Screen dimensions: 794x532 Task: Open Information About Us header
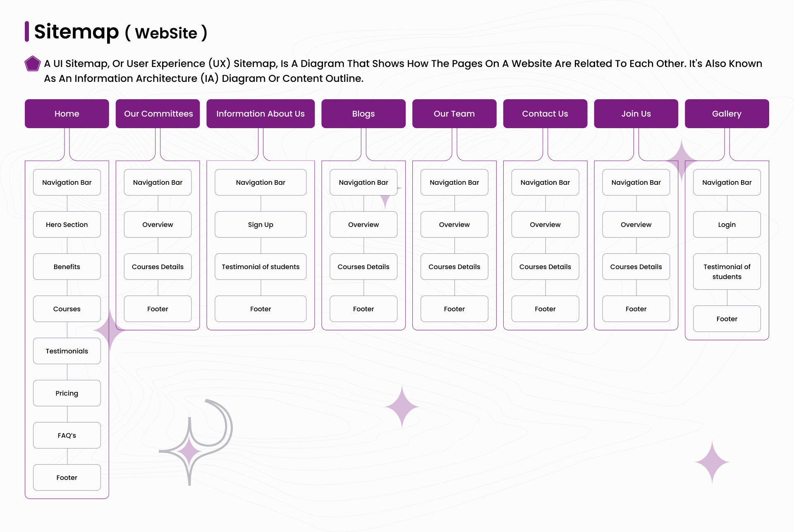click(x=260, y=114)
